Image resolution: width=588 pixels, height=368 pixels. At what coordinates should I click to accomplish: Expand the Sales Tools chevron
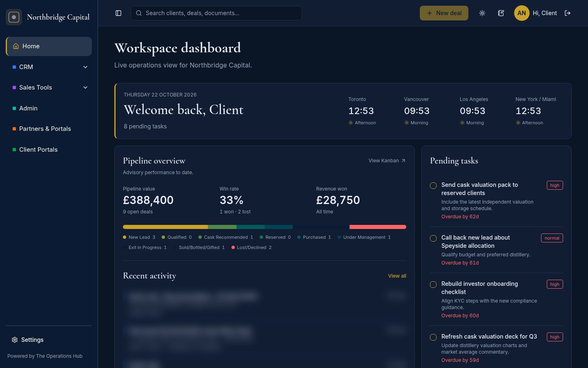(x=85, y=88)
